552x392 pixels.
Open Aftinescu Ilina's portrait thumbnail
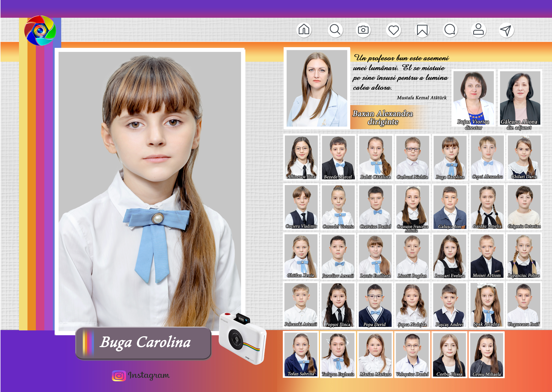click(x=301, y=157)
